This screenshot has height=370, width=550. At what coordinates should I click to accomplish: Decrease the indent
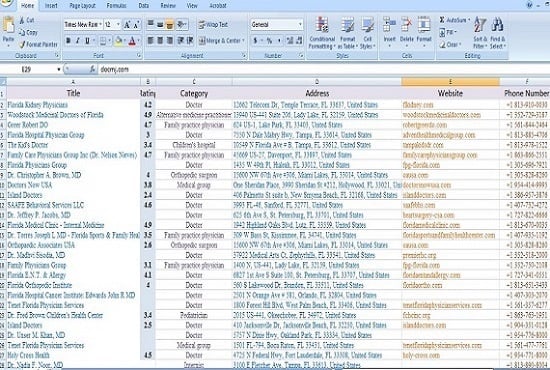click(181, 41)
